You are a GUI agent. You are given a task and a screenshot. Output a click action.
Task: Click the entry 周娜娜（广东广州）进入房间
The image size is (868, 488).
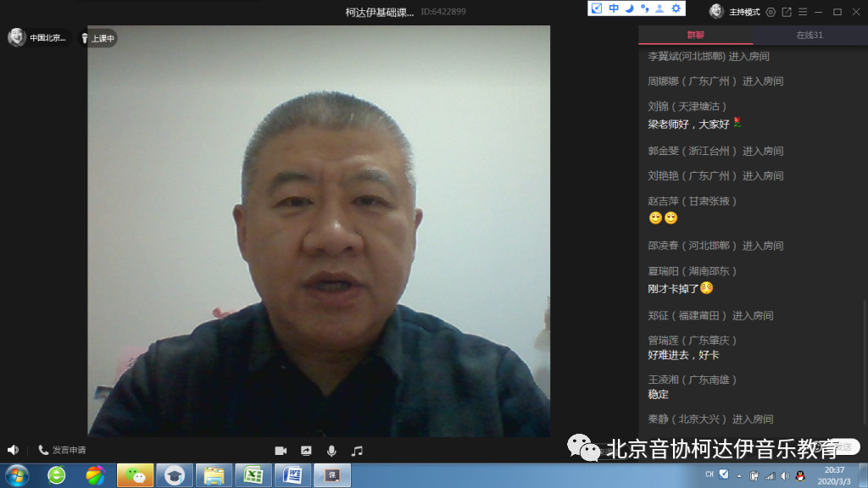(715, 81)
